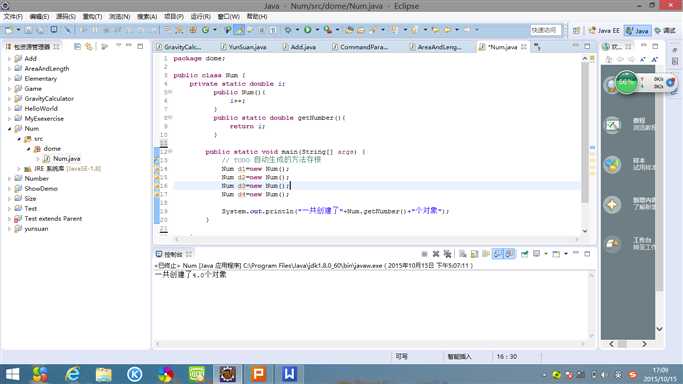Image resolution: width=683 pixels, height=384 pixels.
Task: Clear the console with Clear Console icon
Action: click(x=463, y=254)
